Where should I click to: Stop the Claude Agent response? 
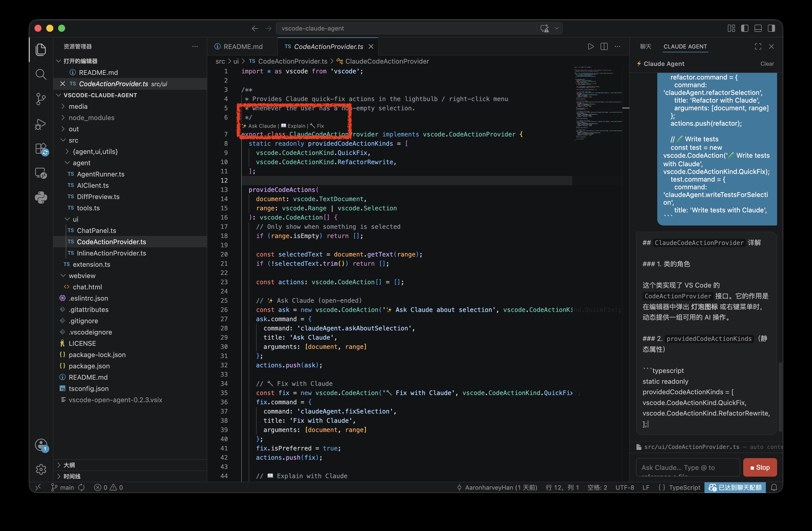pos(760,467)
